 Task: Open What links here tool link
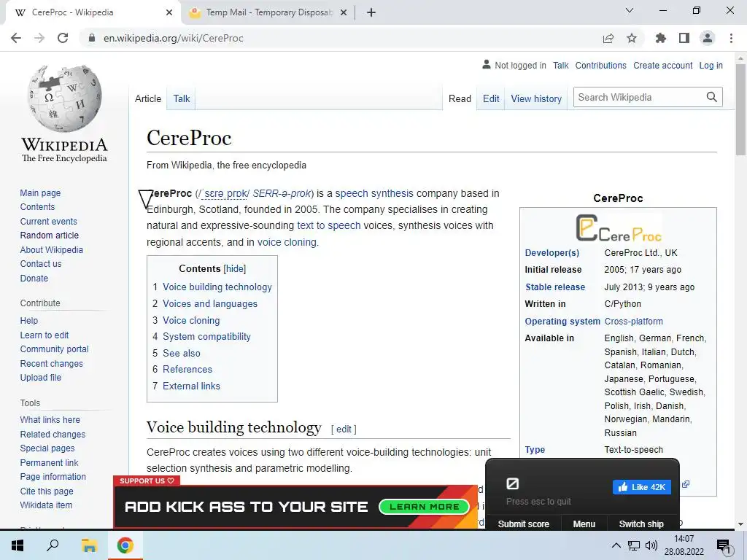click(x=50, y=419)
